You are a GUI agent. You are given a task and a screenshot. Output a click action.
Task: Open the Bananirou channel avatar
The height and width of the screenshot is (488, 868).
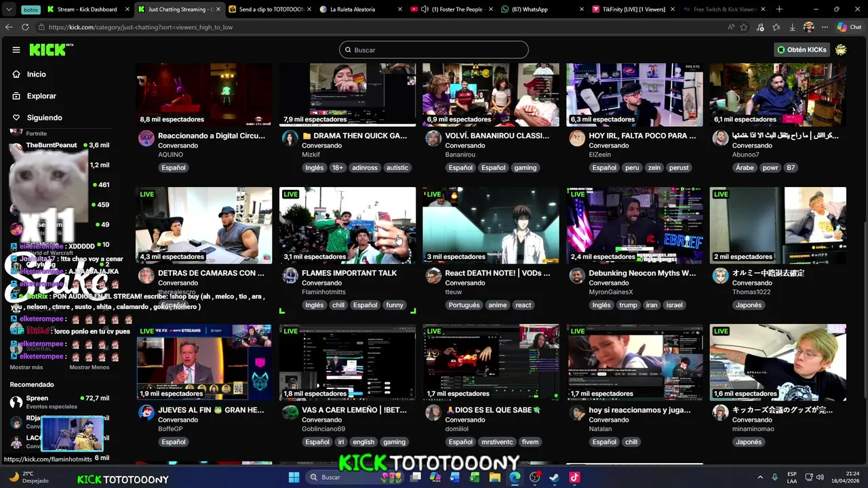point(433,139)
